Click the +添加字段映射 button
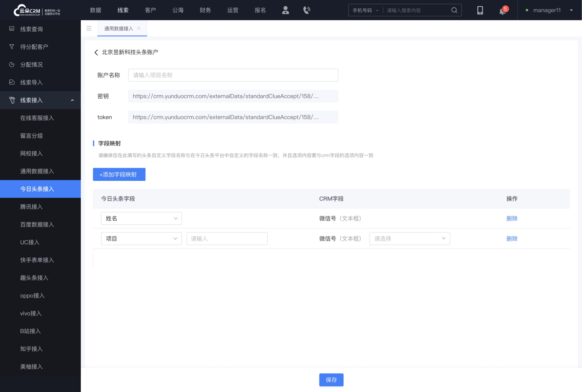The image size is (582, 392). (119, 174)
